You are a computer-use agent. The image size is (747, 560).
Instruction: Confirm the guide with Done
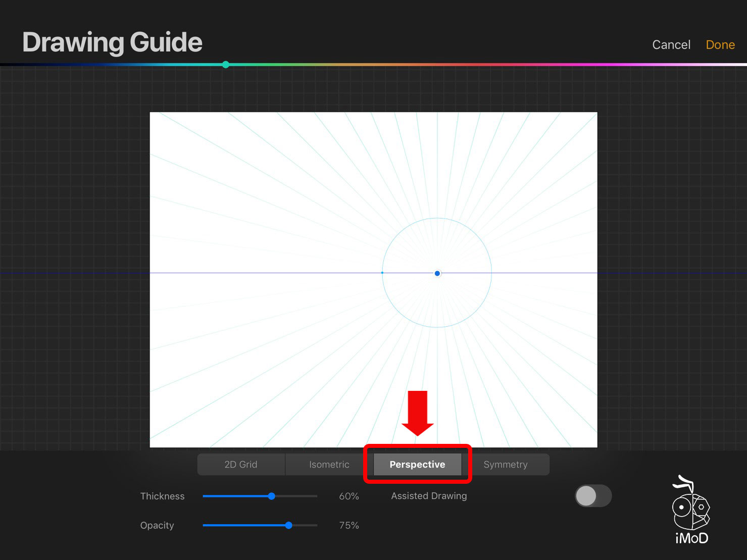720,45
